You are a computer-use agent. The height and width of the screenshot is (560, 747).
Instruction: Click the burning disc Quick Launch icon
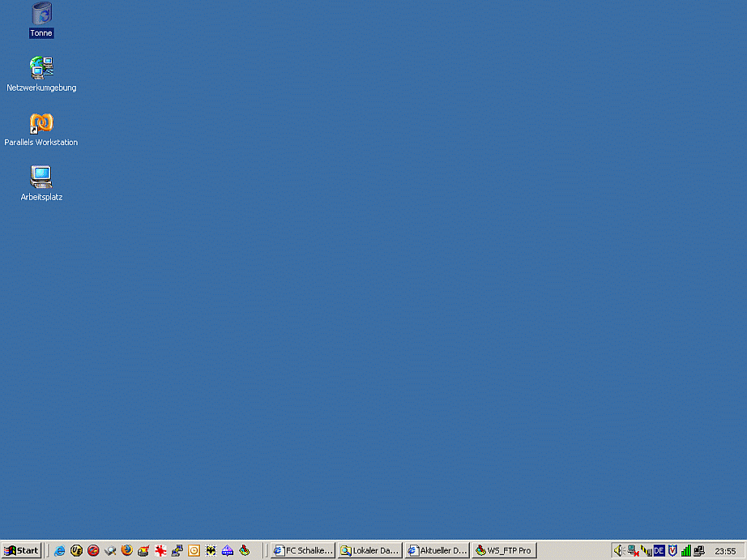[x=143, y=550]
